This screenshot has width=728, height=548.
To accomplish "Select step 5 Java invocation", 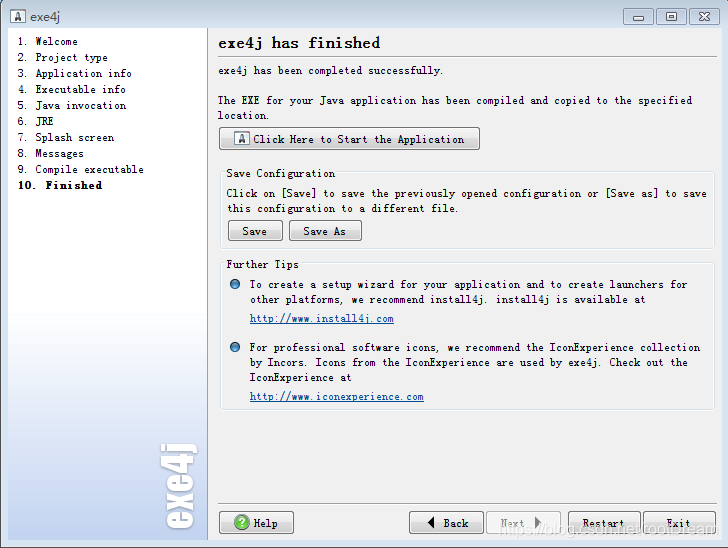I will (72, 105).
